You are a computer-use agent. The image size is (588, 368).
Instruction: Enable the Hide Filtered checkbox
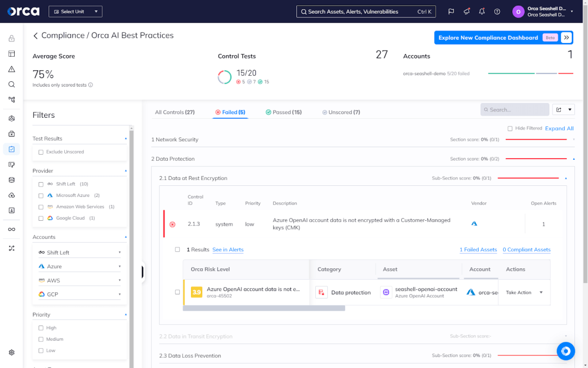pyautogui.click(x=510, y=129)
